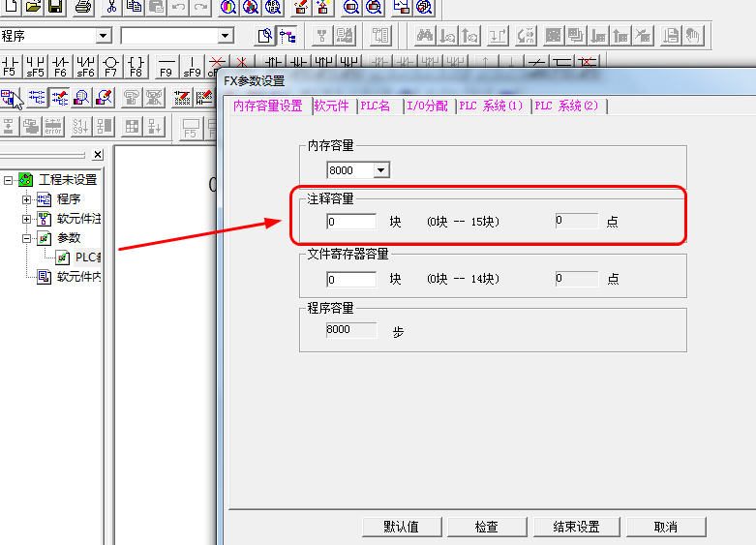Expand the 程序 tree node
Viewport: 756px width, 545px height.
(27, 199)
